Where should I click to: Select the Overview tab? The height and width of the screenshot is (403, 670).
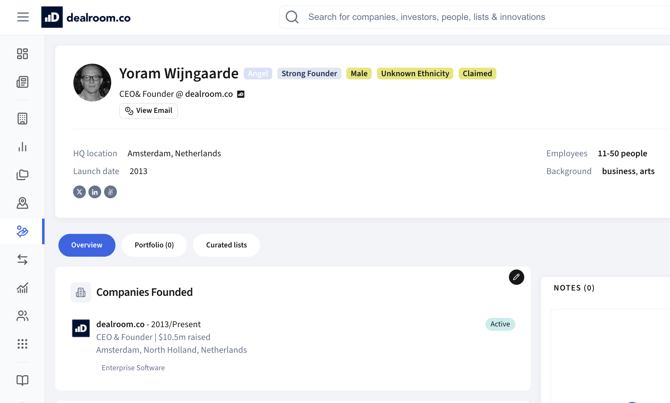click(x=87, y=245)
